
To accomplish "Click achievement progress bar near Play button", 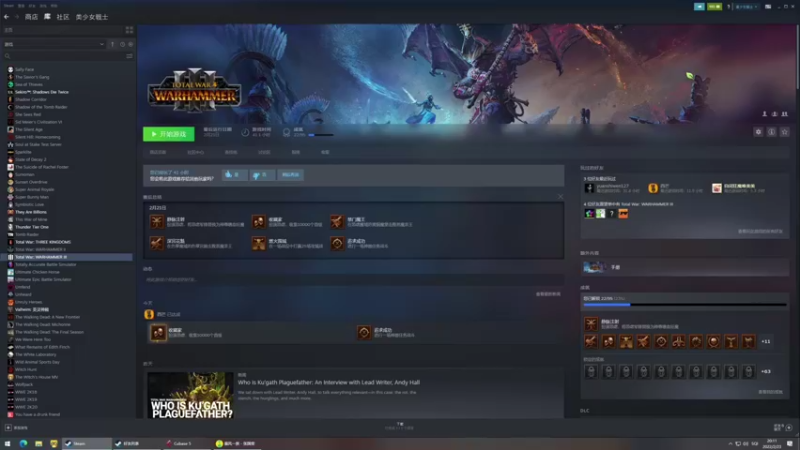I will pyautogui.click(x=321, y=135).
